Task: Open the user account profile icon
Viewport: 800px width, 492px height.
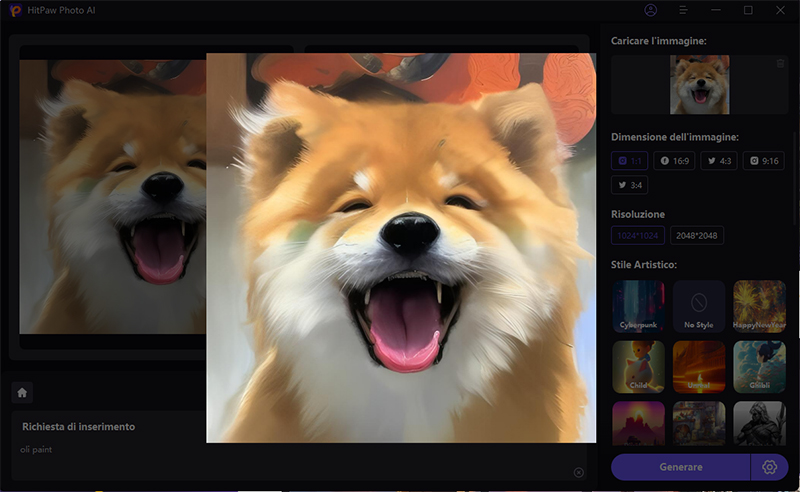Action: tap(651, 10)
